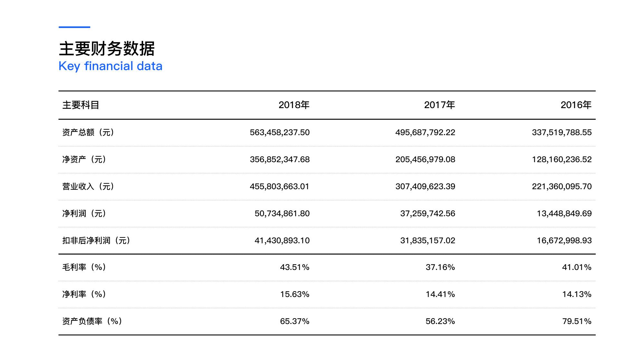Select the cell 221,360,095.70

[x=562, y=186]
